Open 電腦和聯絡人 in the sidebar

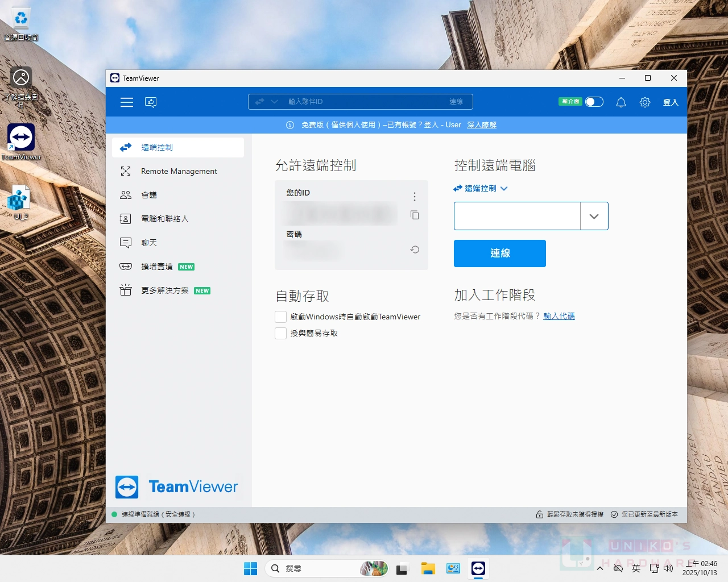pos(164,219)
